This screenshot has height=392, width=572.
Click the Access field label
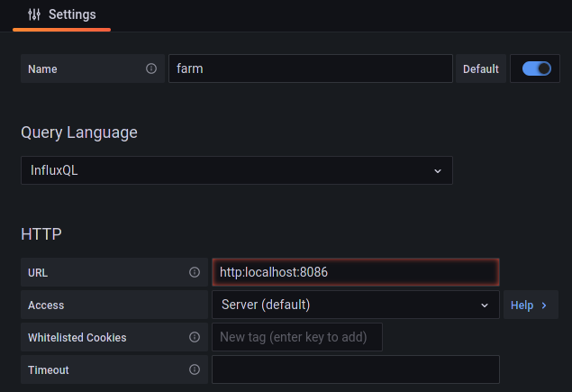pos(47,305)
